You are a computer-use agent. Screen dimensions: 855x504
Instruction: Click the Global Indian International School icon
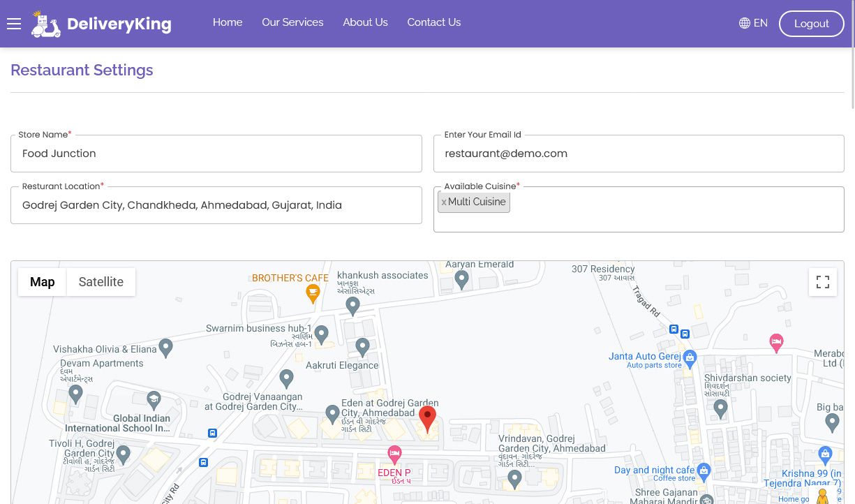(x=153, y=400)
